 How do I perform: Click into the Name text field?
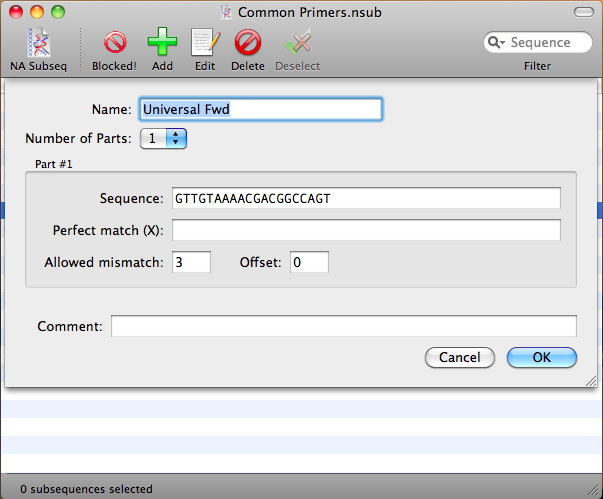pyautogui.click(x=260, y=108)
